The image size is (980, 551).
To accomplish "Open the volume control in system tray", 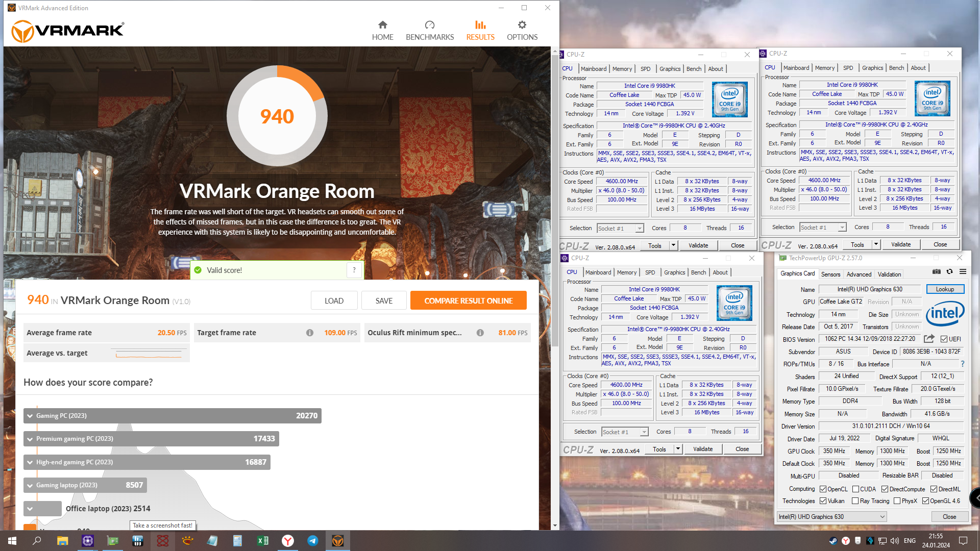I will click(895, 541).
